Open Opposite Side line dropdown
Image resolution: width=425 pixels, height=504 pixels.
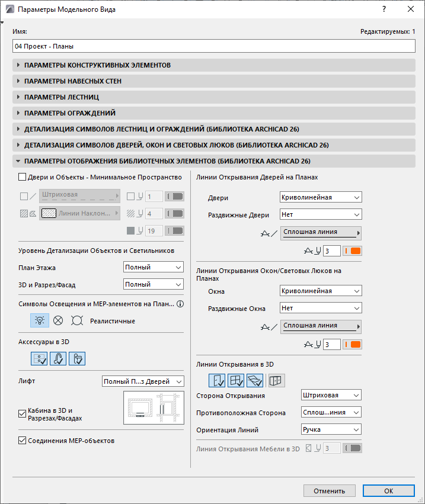coord(331,412)
